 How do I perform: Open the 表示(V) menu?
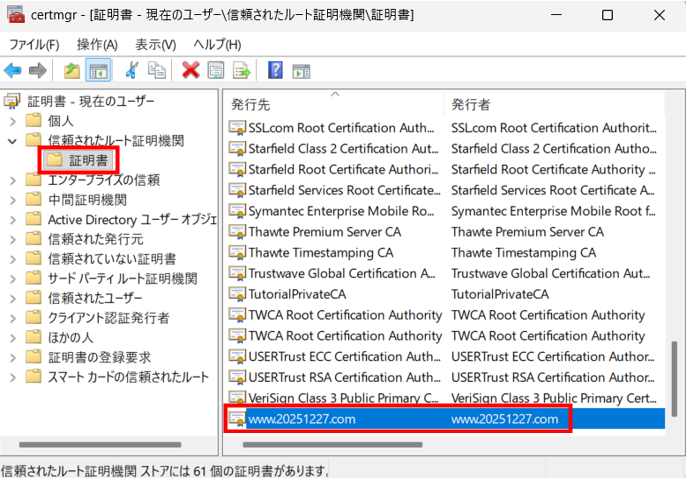pos(155,45)
